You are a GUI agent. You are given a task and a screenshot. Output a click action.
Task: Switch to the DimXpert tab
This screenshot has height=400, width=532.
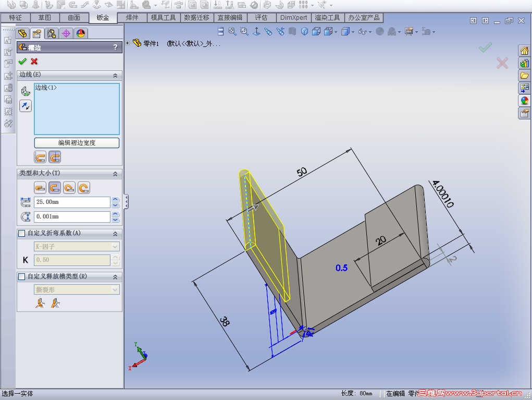293,18
